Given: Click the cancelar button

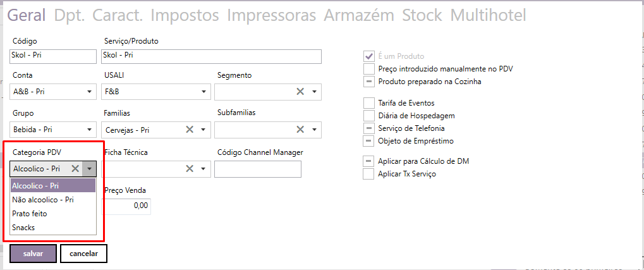Looking at the screenshot, I should coord(83,254).
